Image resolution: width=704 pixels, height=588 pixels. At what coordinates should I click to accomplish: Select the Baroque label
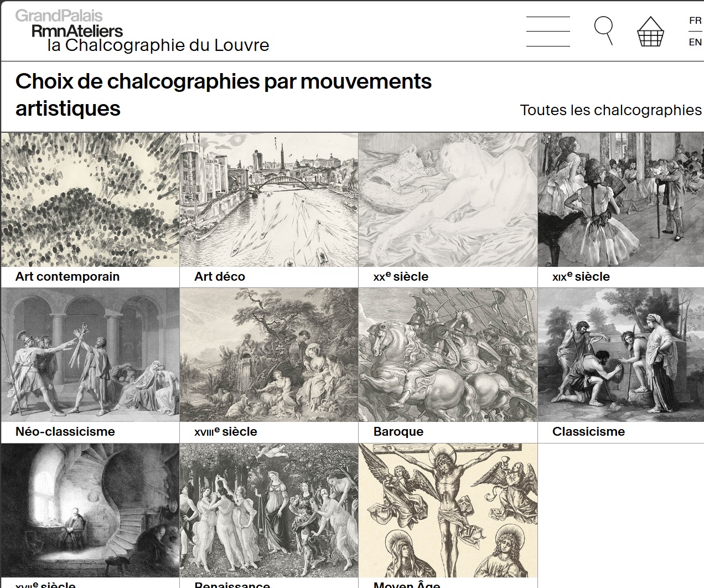398,431
